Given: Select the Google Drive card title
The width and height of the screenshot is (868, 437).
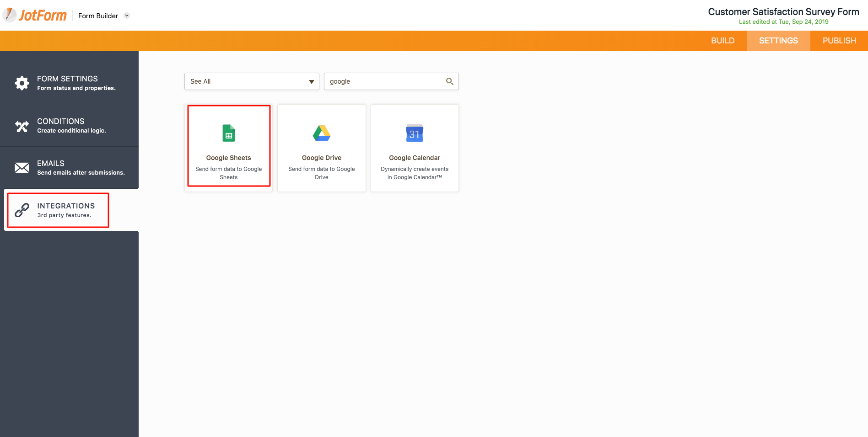Looking at the screenshot, I should 322,158.
